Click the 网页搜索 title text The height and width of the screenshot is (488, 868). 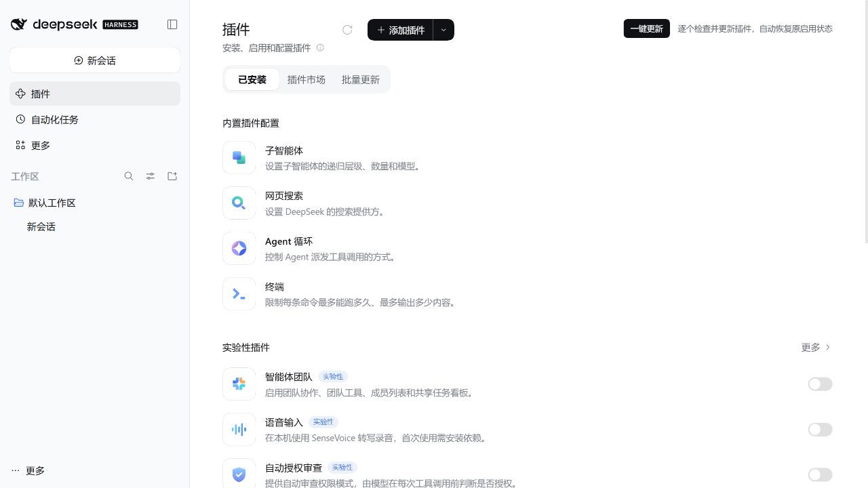(x=284, y=196)
